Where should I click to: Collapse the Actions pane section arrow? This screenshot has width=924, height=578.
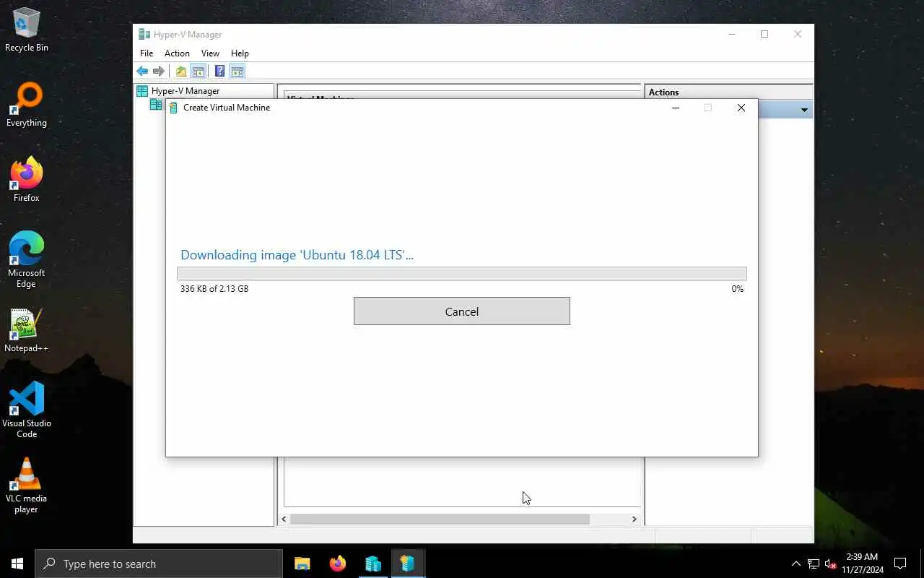point(804,110)
